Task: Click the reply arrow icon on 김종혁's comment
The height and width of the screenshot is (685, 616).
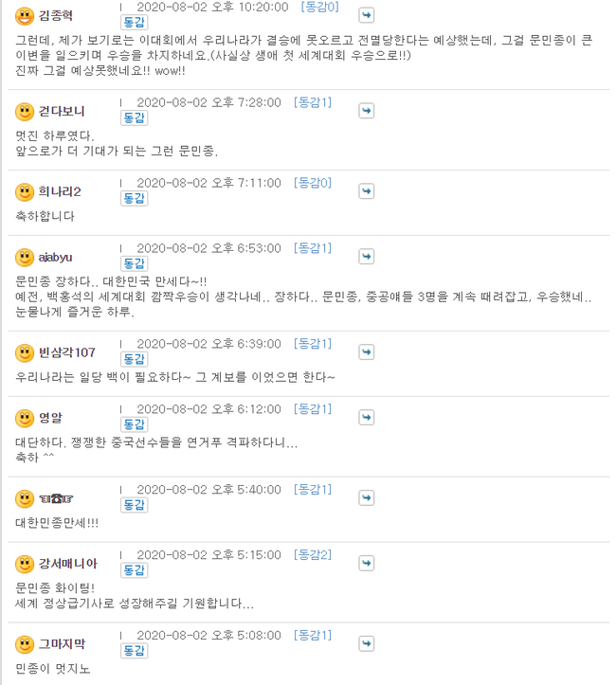Action: point(367,15)
